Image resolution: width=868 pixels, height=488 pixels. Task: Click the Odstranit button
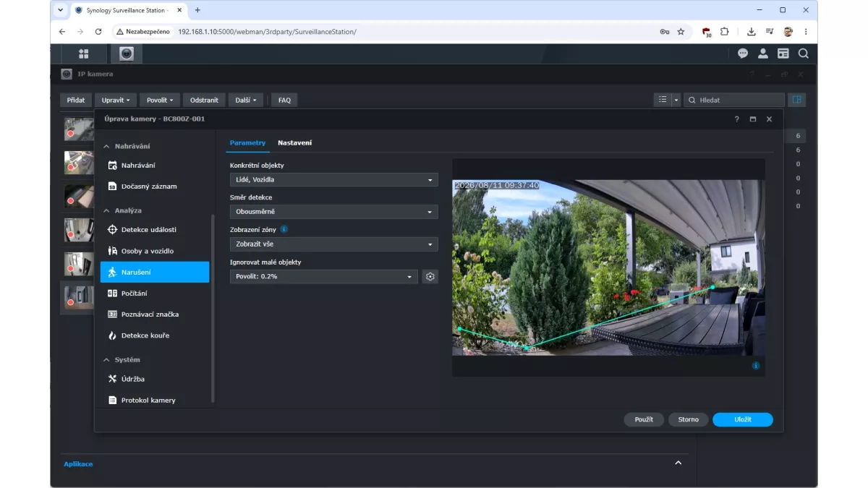point(204,100)
